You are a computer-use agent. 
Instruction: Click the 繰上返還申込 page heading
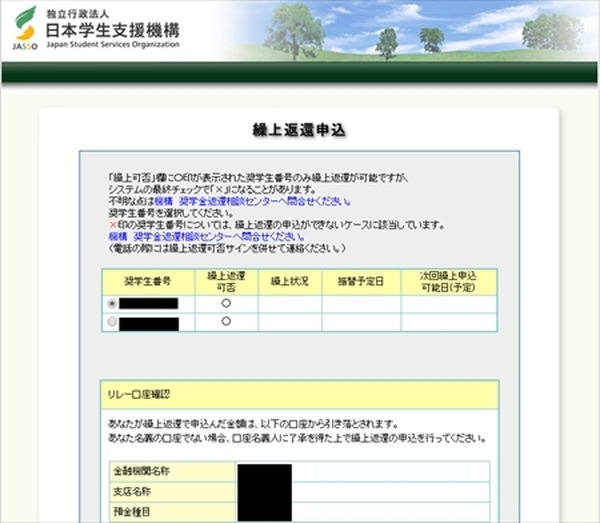pyautogui.click(x=299, y=130)
